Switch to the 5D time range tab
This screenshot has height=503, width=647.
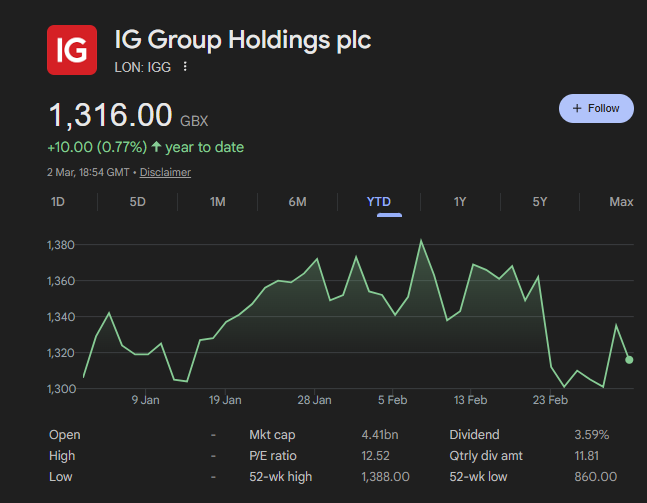pyautogui.click(x=138, y=202)
